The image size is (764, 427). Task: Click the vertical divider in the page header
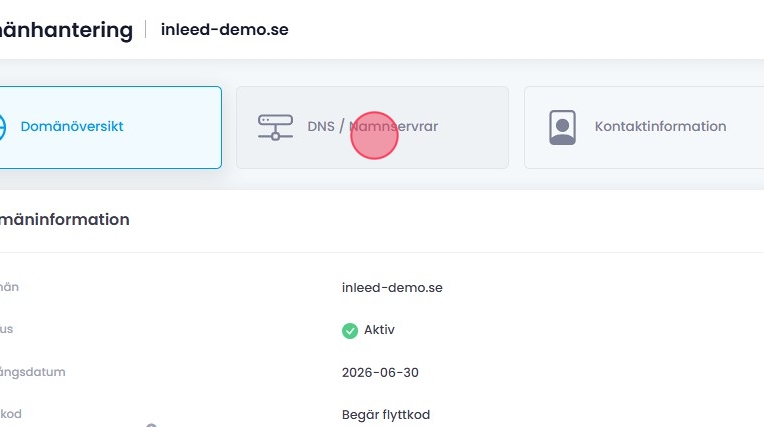[147, 30]
